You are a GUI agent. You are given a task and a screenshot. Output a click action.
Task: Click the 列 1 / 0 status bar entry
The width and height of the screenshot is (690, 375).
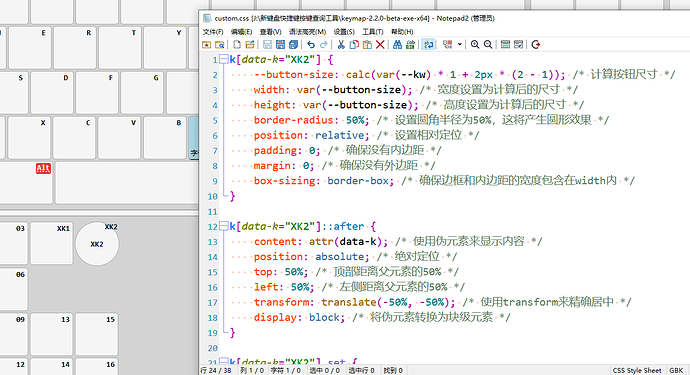(252, 370)
